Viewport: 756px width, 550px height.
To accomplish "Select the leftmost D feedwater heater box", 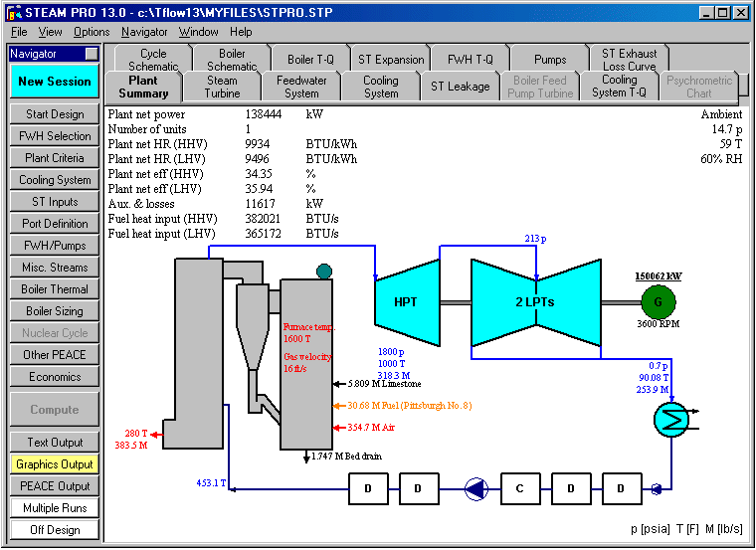I will (368, 488).
